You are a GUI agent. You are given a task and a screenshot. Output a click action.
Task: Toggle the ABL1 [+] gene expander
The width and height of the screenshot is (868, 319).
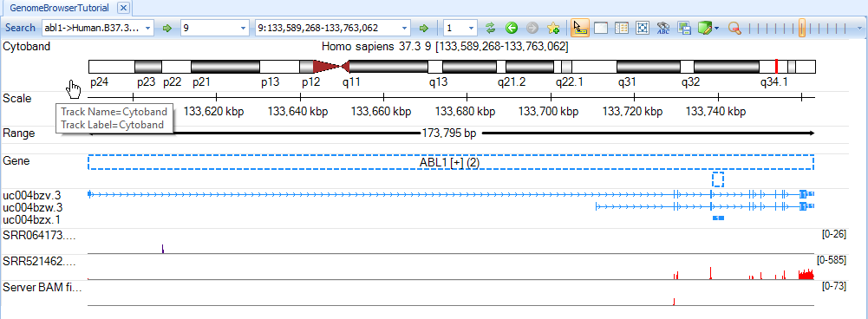tap(457, 162)
